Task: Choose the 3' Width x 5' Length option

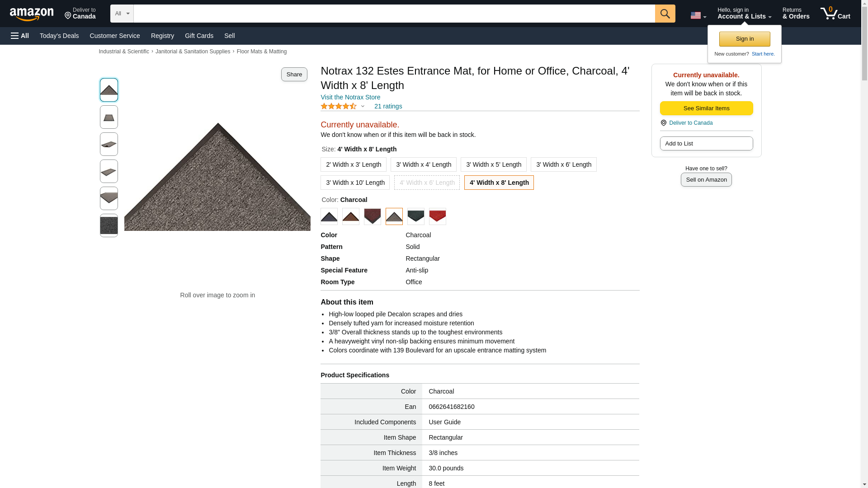Action: 493,164
